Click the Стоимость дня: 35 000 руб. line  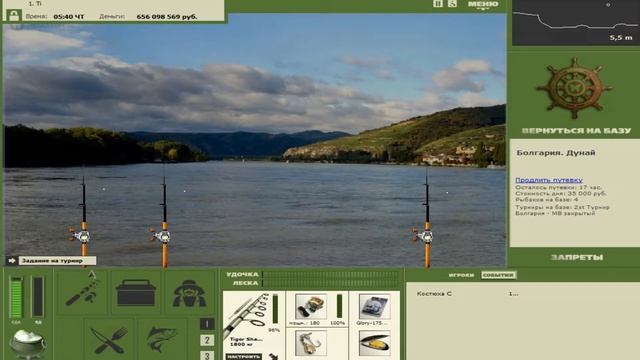point(561,193)
